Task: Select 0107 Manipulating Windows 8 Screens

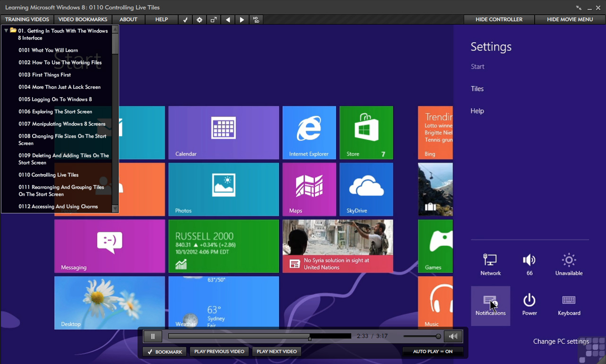Action: [62, 124]
